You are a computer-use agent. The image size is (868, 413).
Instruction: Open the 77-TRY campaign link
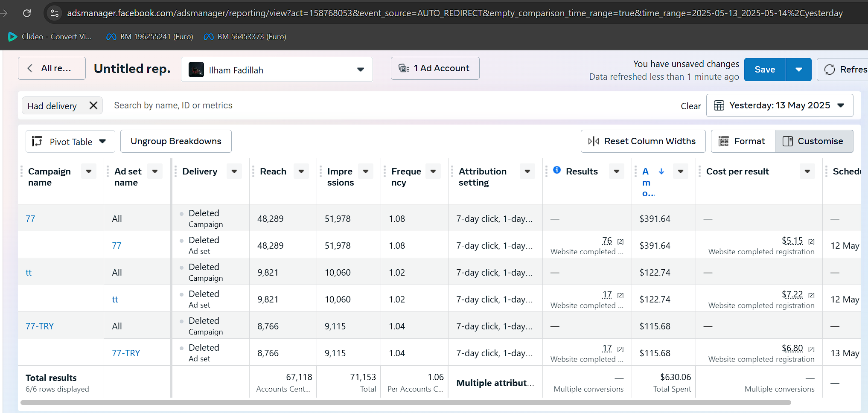coord(40,326)
